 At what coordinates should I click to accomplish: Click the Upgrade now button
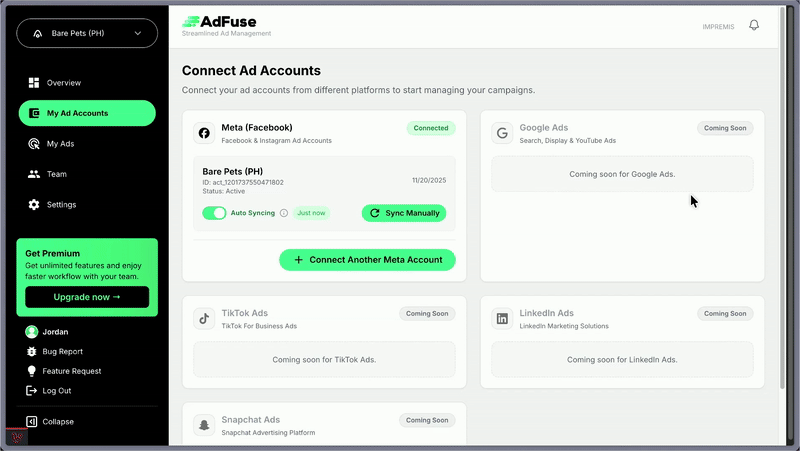[87, 297]
